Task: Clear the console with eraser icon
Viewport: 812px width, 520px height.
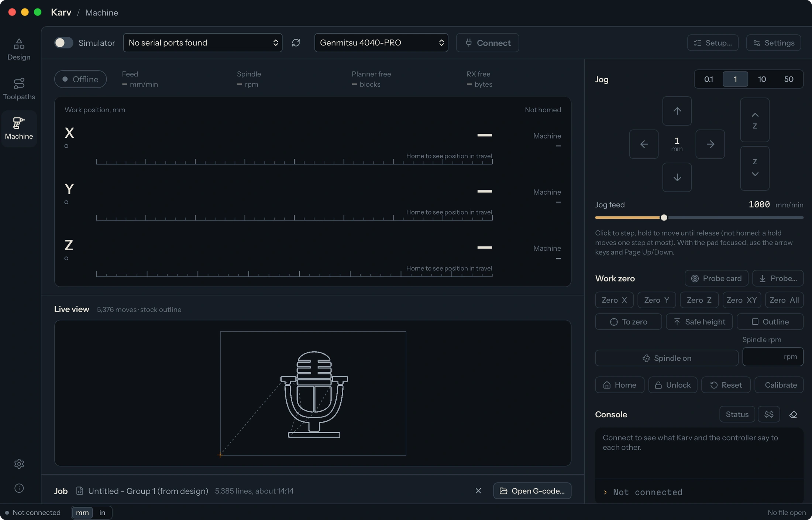Action: 793,414
